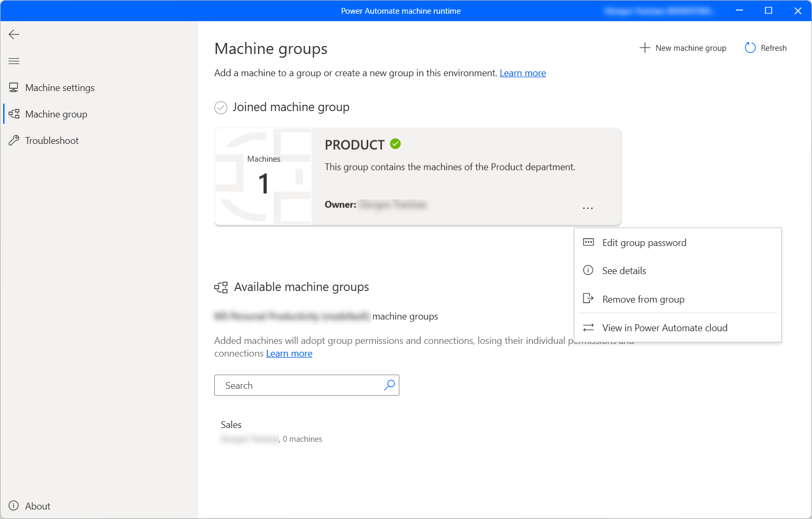The width and height of the screenshot is (812, 519).
Task: Open the three-dot menu on PRODUCT card
Action: coord(588,208)
